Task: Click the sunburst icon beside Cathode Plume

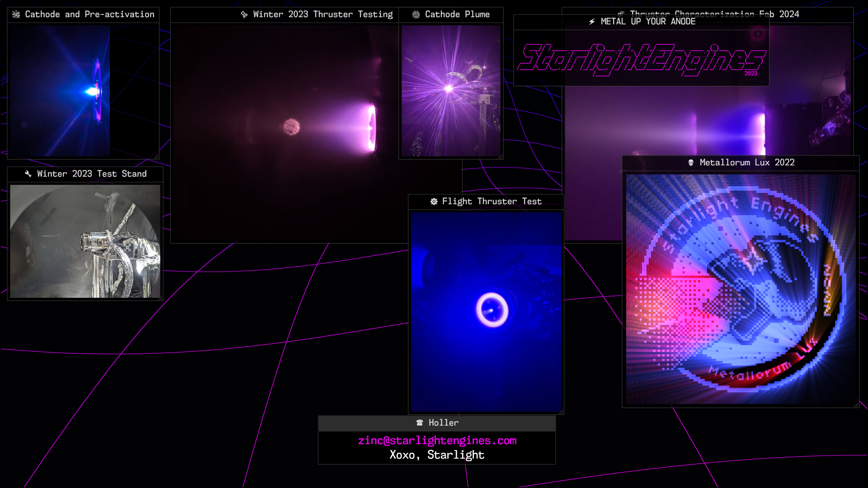Action: (x=416, y=14)
